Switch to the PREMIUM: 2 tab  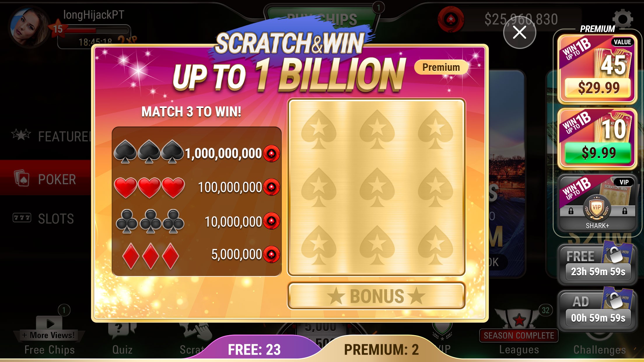point(381,349)
